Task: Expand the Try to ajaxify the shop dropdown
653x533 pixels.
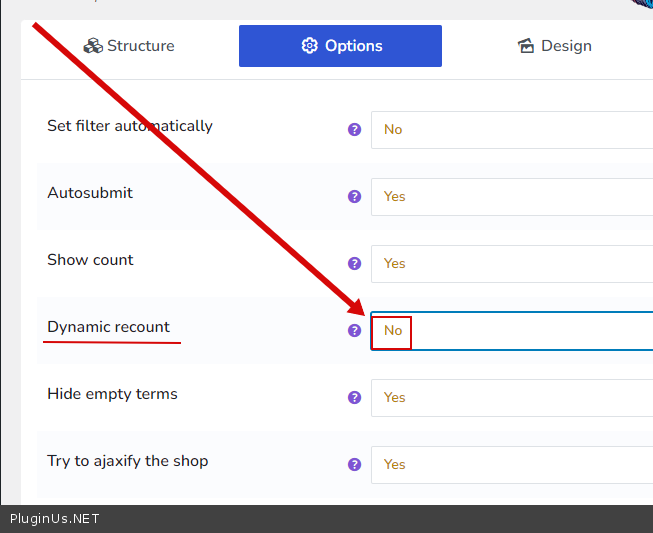Action: pos(511,465)
